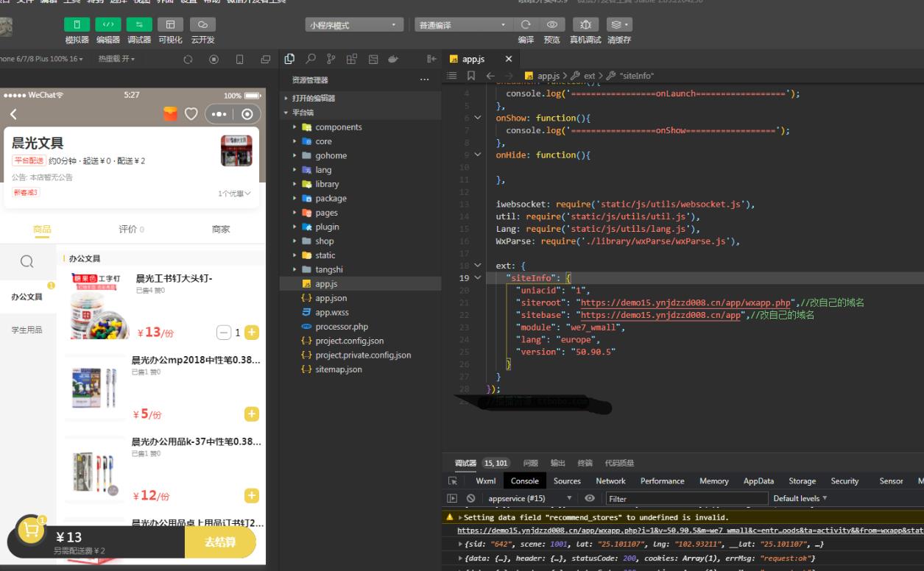Toggle the 可视化 visual panel button
This screenshot has width=924, height=571.
(x=170, y=25)
